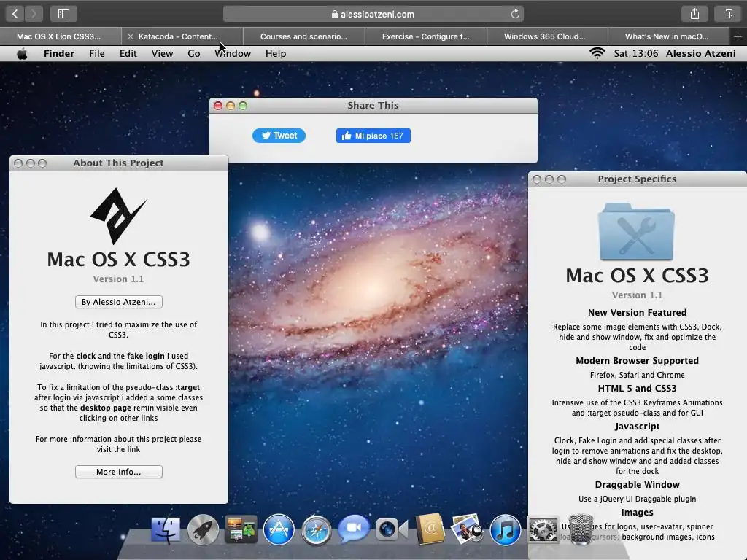Click the Images heading in Project Specifics
747x560 pixels.
[637, 513]
